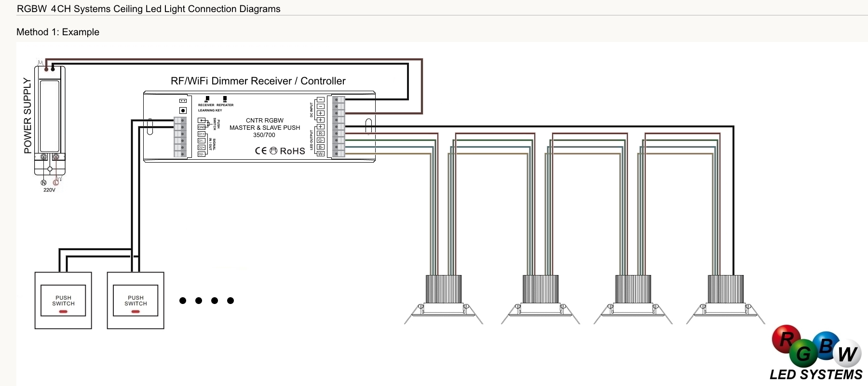Click the GND push switch terminal label
The image size is (868, 386).
point(202,127)
